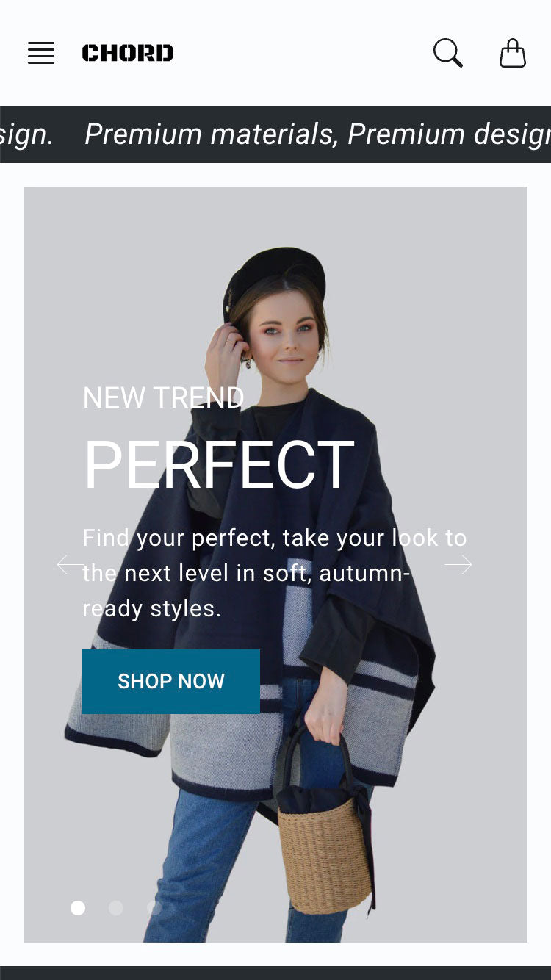This screenshot has width=551, height=980.
Task: Jump to the third slide dot
Action: click(x=154, y=908)
